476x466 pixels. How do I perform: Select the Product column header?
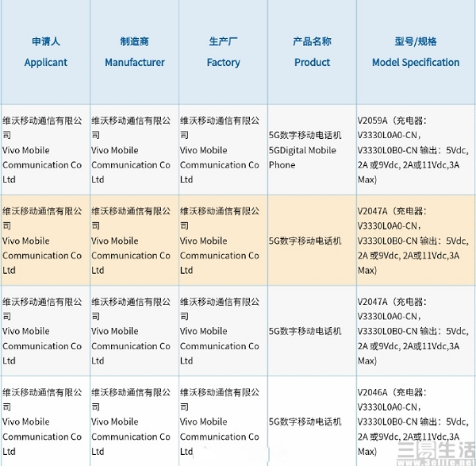pos(312,52)
